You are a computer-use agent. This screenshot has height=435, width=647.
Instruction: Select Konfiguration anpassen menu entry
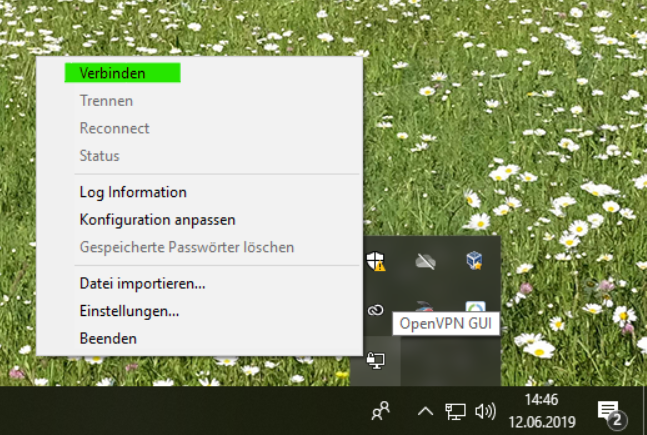pos(157,219)
